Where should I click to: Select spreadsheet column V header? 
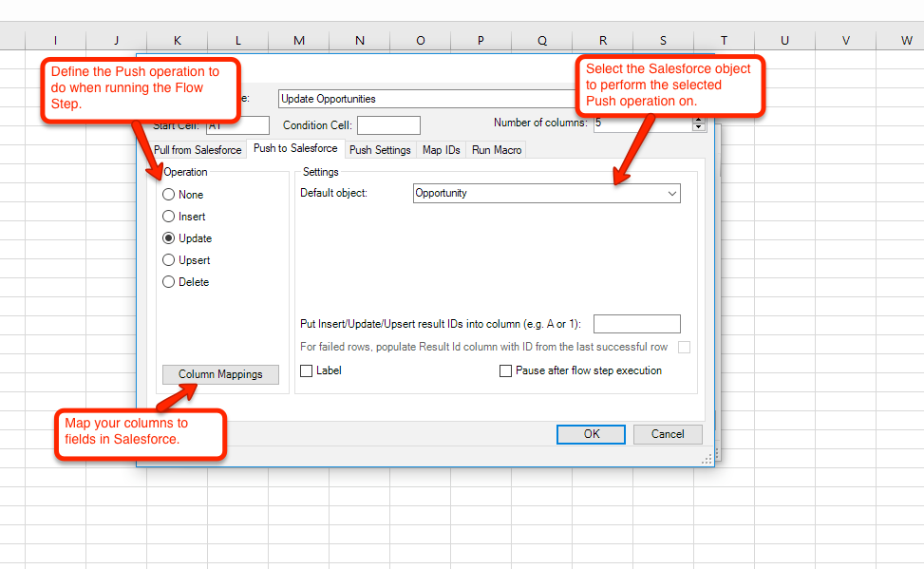[x=845, y=40]
